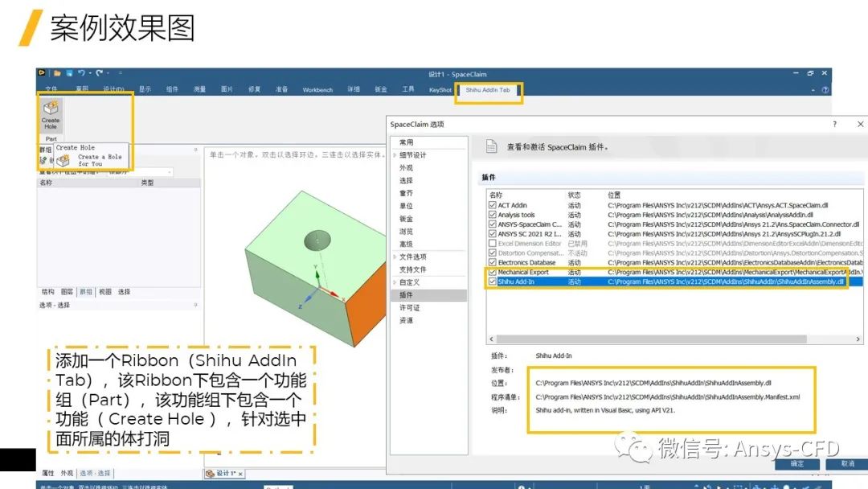Click the Redo arrow icon
This screenshot has width=868, height=489.
click(99, 72)
